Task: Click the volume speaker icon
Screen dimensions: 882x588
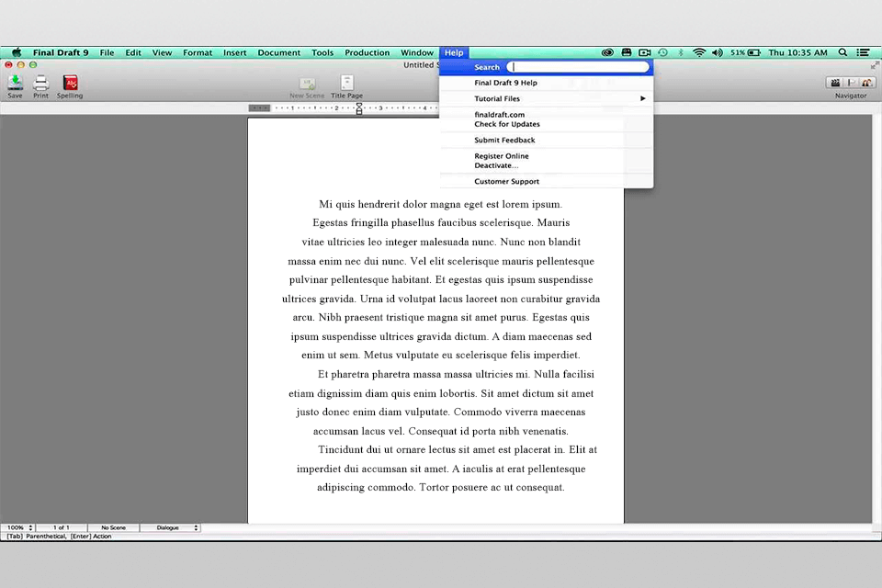Action: click(718, 52)
